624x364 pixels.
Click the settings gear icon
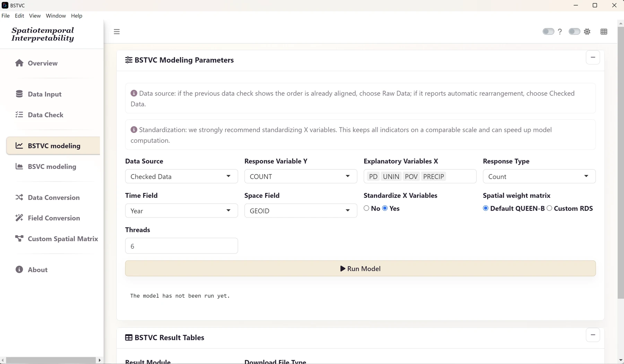587,32
